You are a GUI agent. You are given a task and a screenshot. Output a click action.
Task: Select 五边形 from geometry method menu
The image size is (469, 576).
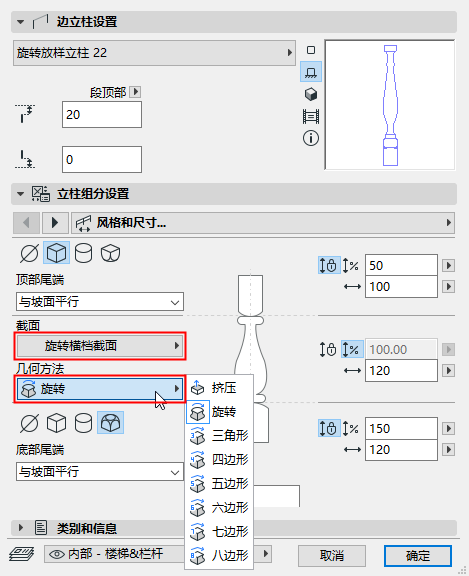pos(219,483)
